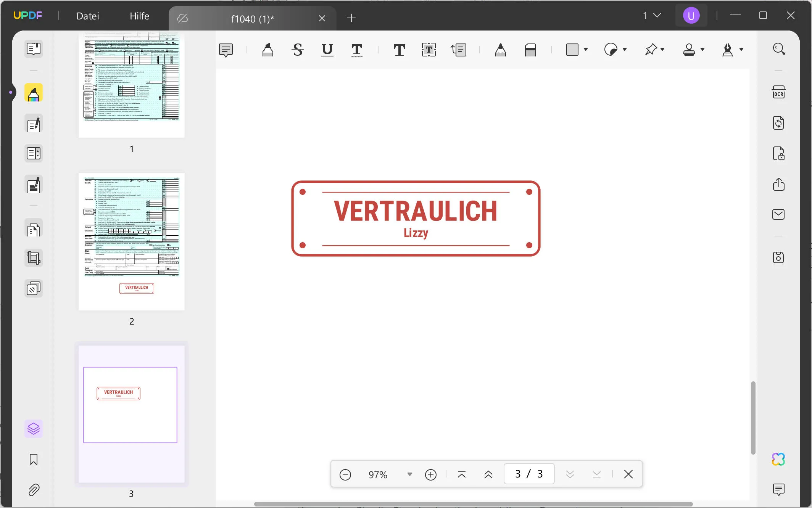Jump to the first page

click(462, 474)
